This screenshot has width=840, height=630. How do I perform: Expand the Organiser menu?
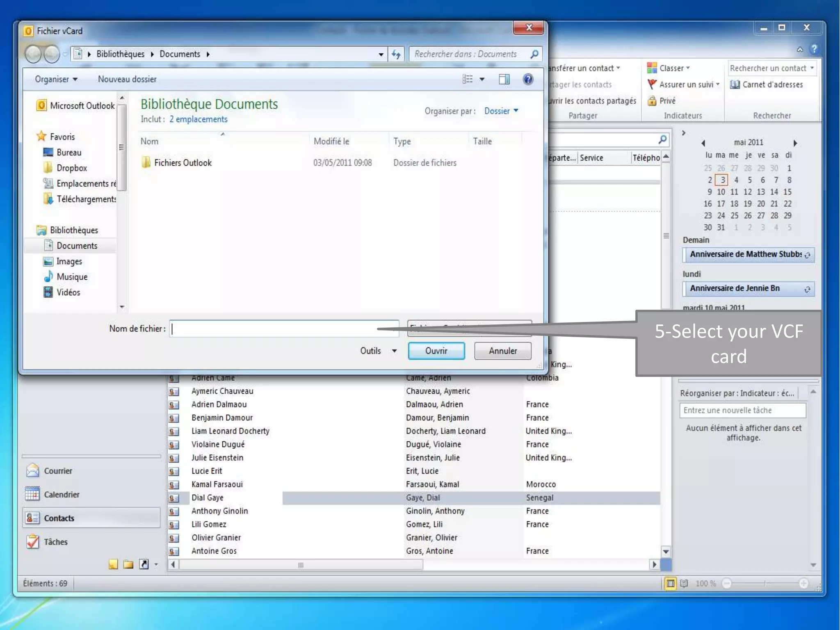click(x=56, y=79)
